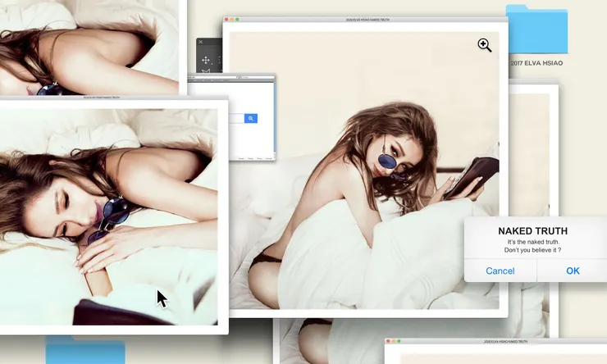Screen dimensions: 607x364
Task: Open the blue folder at the bottom left
Action: coord(85,350)
